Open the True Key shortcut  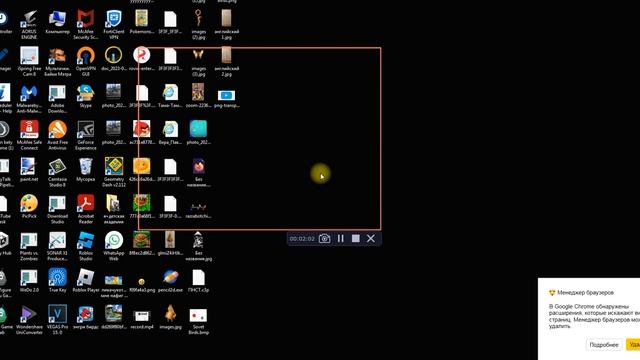[57, 281]
